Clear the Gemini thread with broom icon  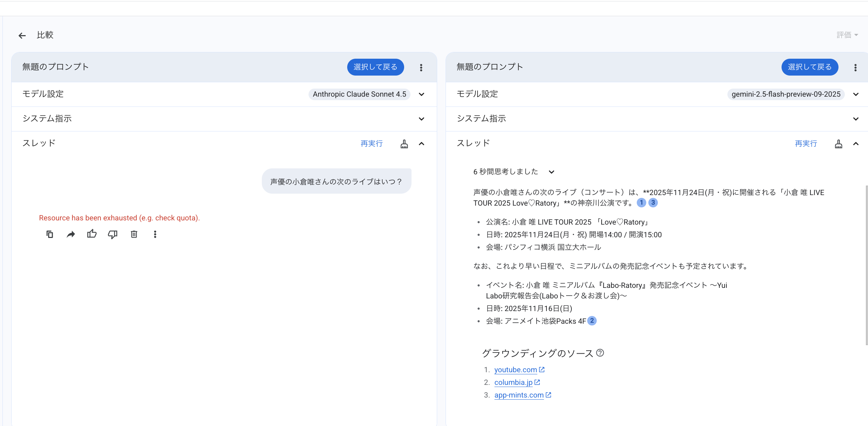[838, 144]
